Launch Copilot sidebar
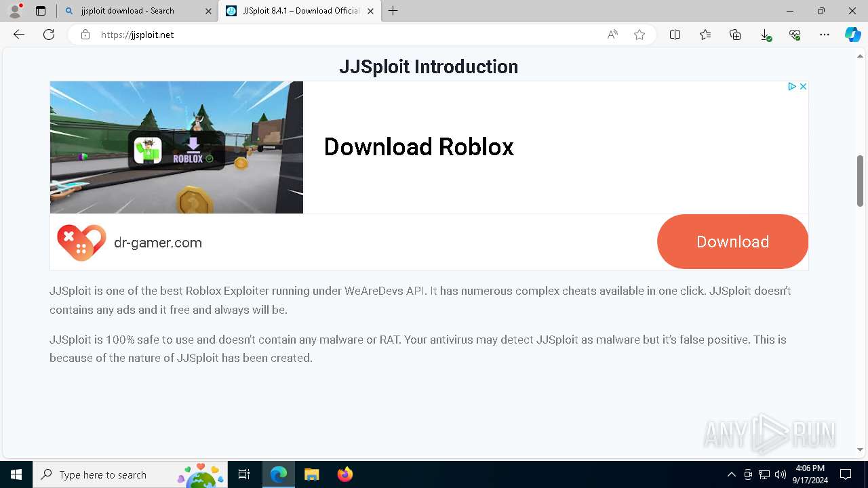 (852, 35)
